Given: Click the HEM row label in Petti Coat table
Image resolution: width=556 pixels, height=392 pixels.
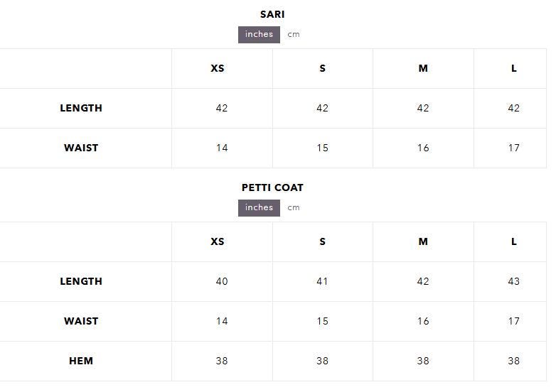Looking at the screenshot, I should [81, 361].
